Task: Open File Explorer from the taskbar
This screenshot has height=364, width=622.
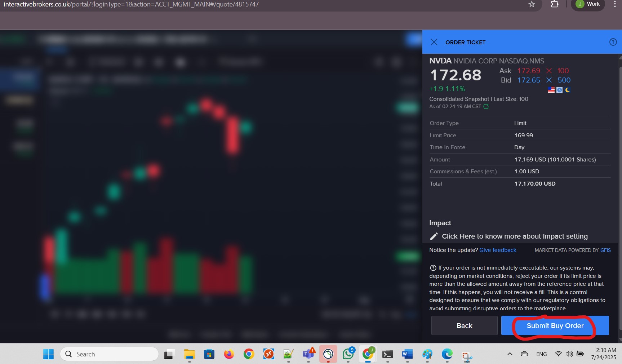Action: [x=189, y=354]
